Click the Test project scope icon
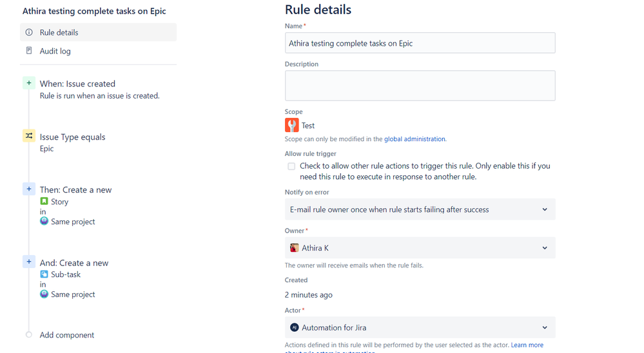The height and width of the screenshot is (353, 644). click(292, 126)
